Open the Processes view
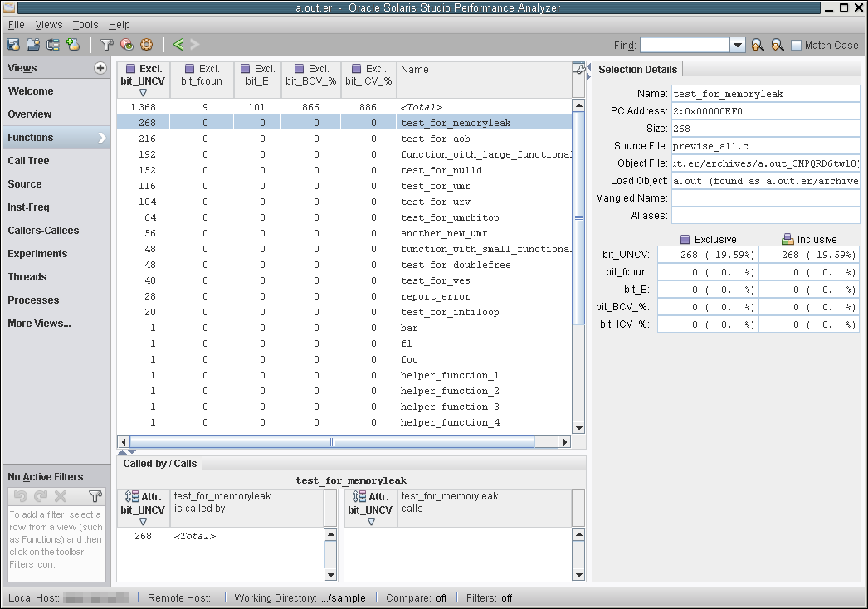The image size is (868, 609). [56, 300]
